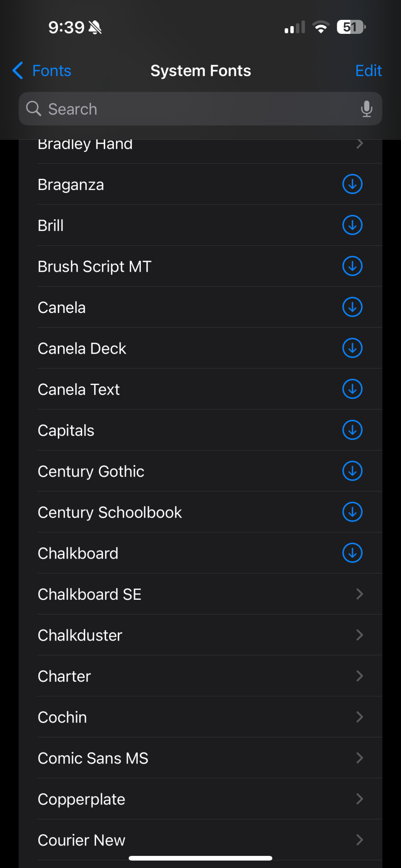The height and width of the screenshot is (868, 401).
Task: Download the Canela Deck font
Action: [352, 348]
